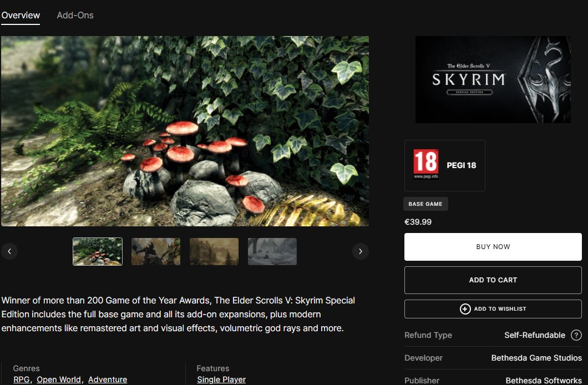
Task: Click the previous screenshot arrow
Action: pos(9,251)
